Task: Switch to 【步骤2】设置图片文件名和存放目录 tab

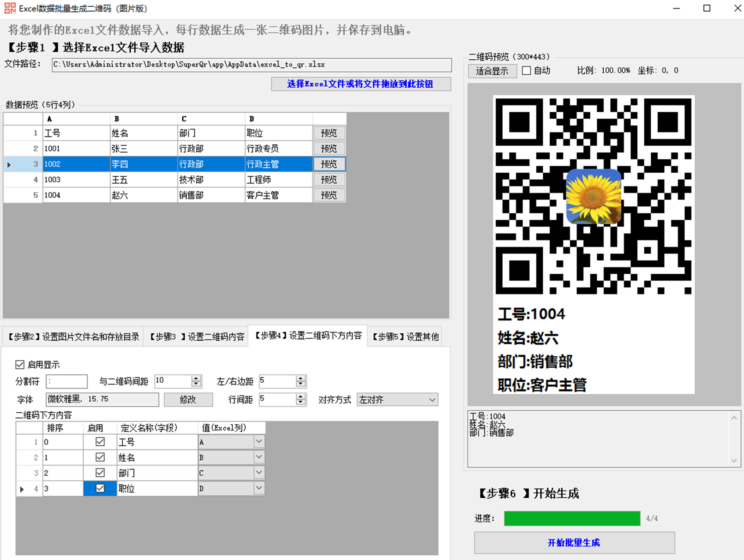Action: pos(74,337)
